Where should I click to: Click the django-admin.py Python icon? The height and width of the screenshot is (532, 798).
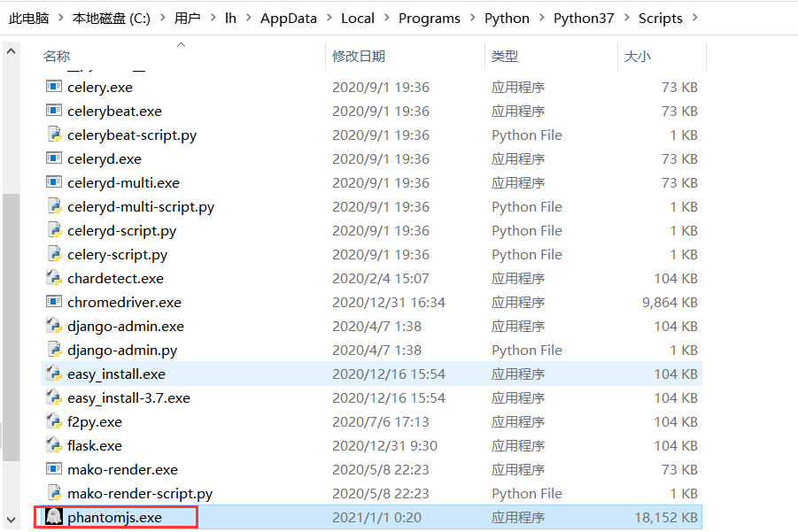coord(54,350)
